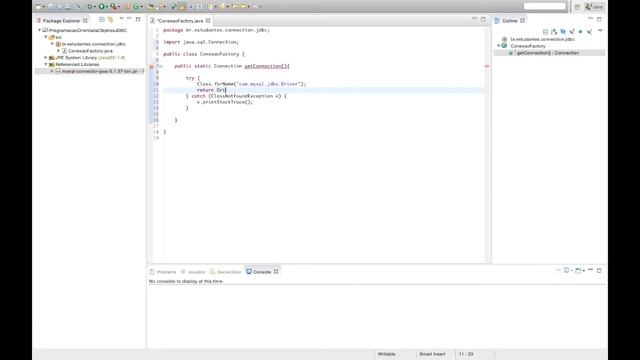Toggle Hide Non-Public Members in the Outline toolbar
The image size is (640, 360).
580,31
